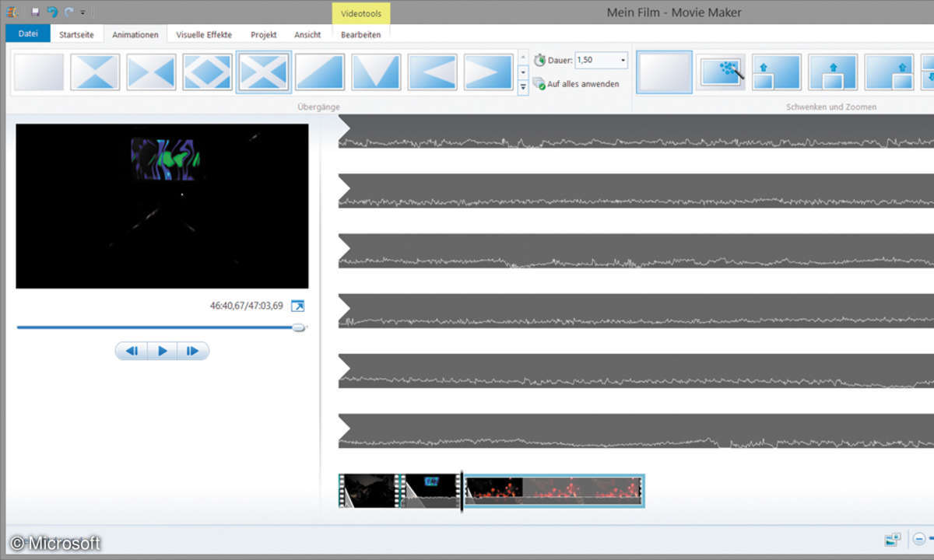Click the fifth waveform clip strip from the top
The width and height of the screenshot is (934, 560).
pos(636,371)
